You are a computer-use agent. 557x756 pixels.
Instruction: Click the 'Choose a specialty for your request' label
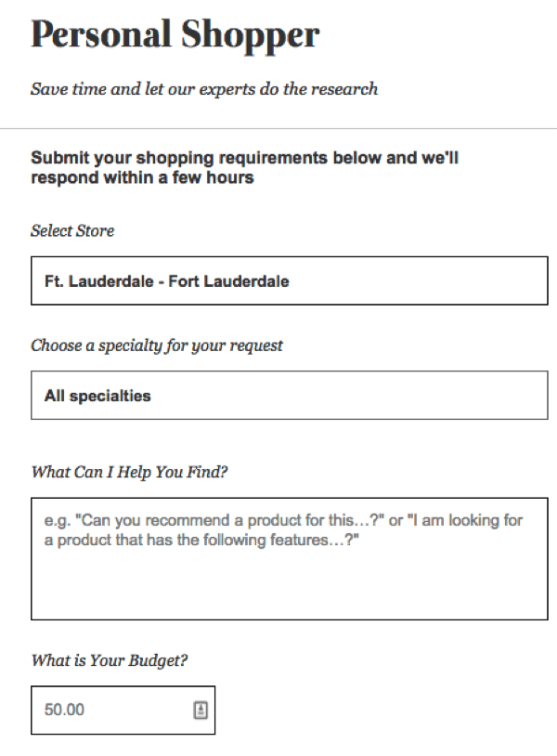tap(157, 345)
